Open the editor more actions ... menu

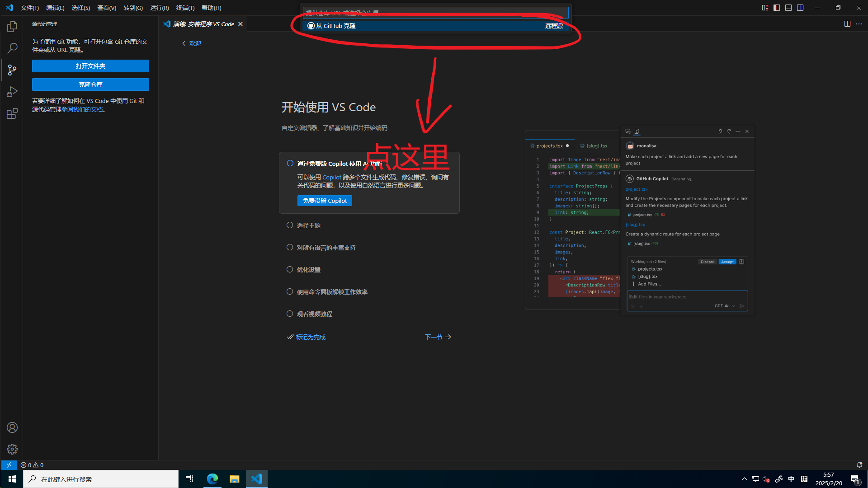click(x=859, y=24)
